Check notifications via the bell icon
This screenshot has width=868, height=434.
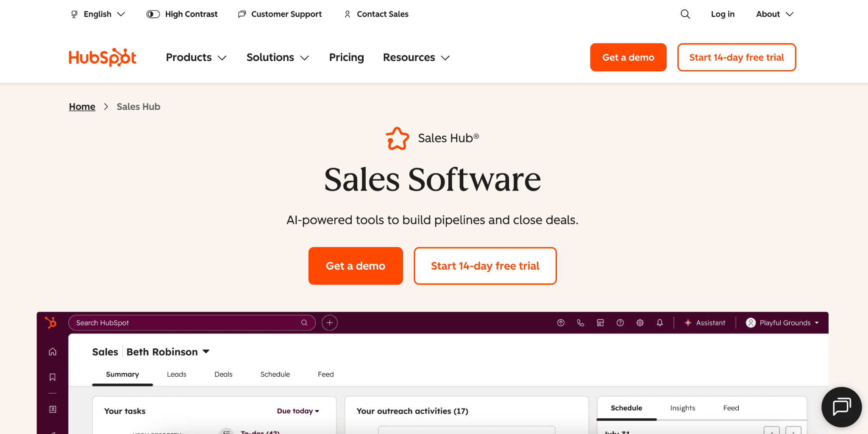(659, 322)
